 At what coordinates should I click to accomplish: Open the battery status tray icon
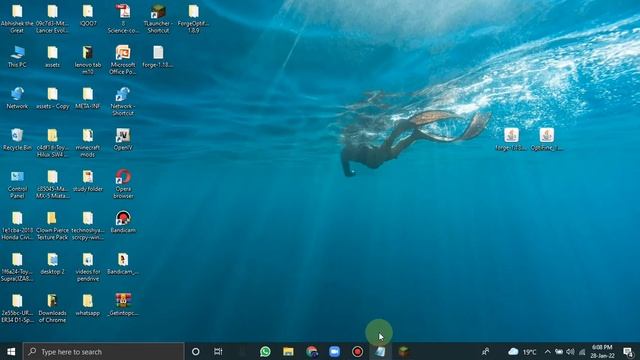click(559, 351)
